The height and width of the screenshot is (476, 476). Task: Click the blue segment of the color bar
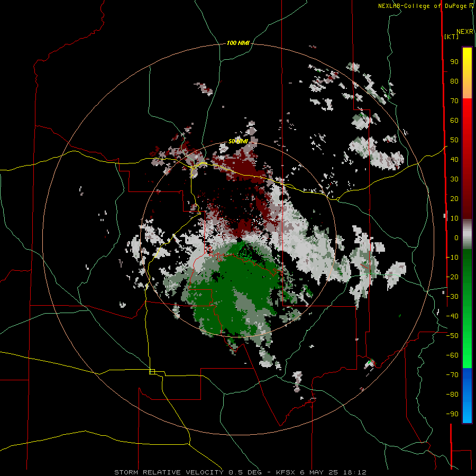coord(467,395)
